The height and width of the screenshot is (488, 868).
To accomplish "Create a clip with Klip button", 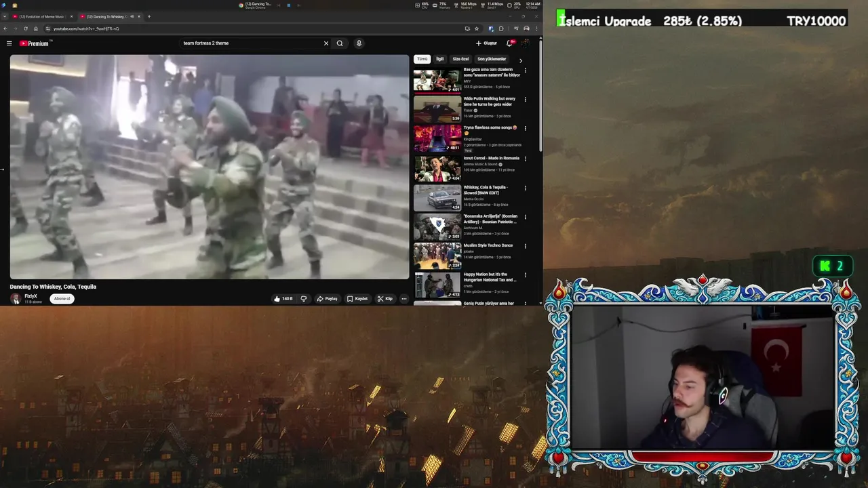I will point(385,299).
